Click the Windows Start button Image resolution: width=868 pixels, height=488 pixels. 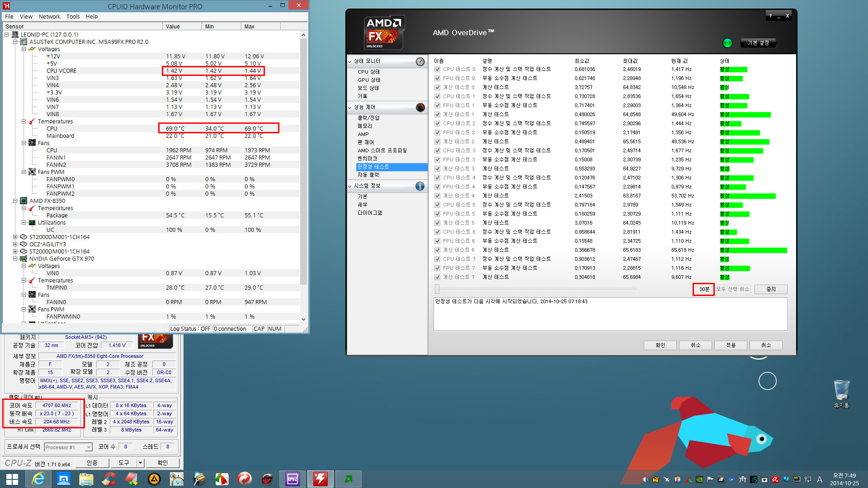(x=12, y=479)
